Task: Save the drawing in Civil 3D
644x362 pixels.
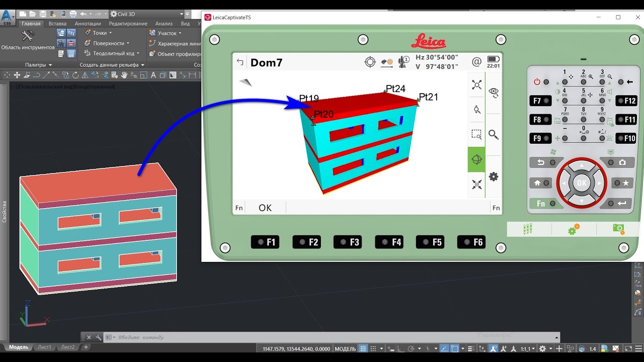Action: [43, 14]
